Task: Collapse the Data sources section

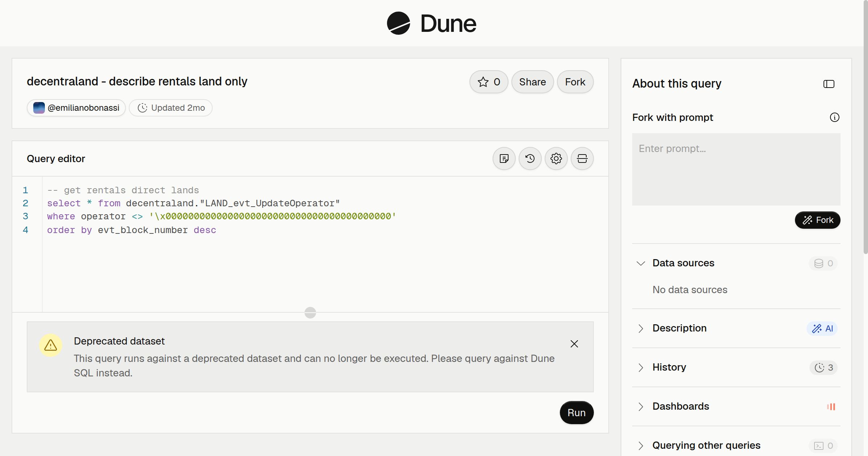Action: pos(641,263)
